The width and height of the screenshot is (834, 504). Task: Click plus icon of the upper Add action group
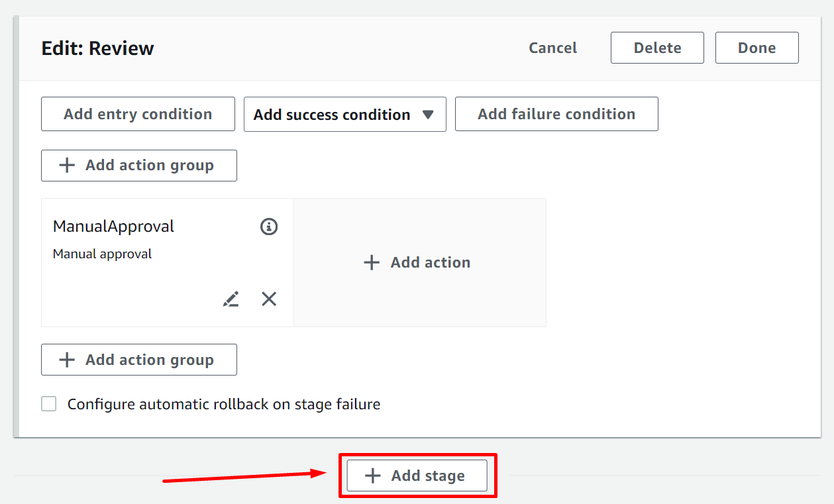pyautogui.click(x=67, y=166)
